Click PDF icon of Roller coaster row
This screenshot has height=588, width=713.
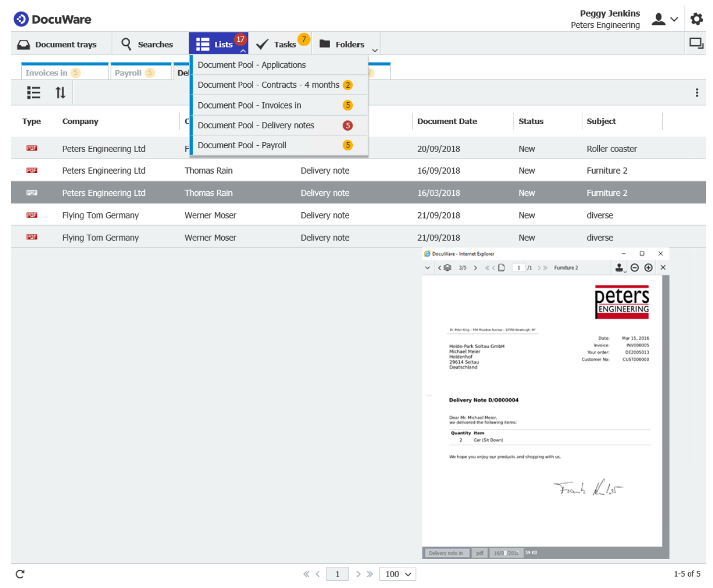pos(32,148)
